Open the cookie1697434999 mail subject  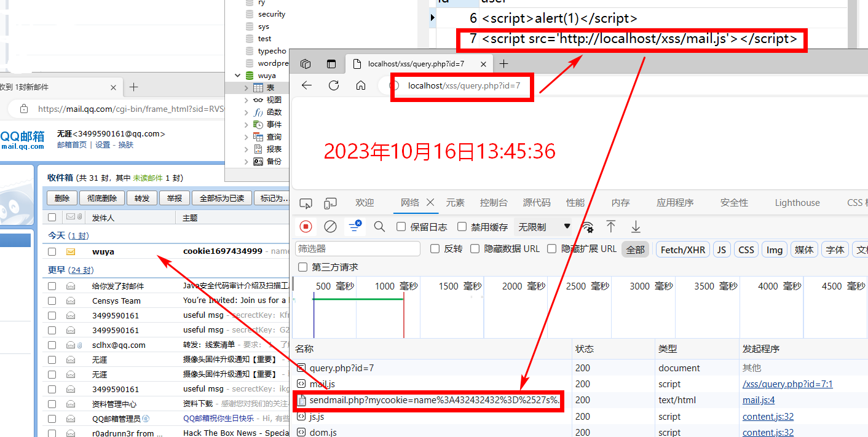[x=223, y=251]
